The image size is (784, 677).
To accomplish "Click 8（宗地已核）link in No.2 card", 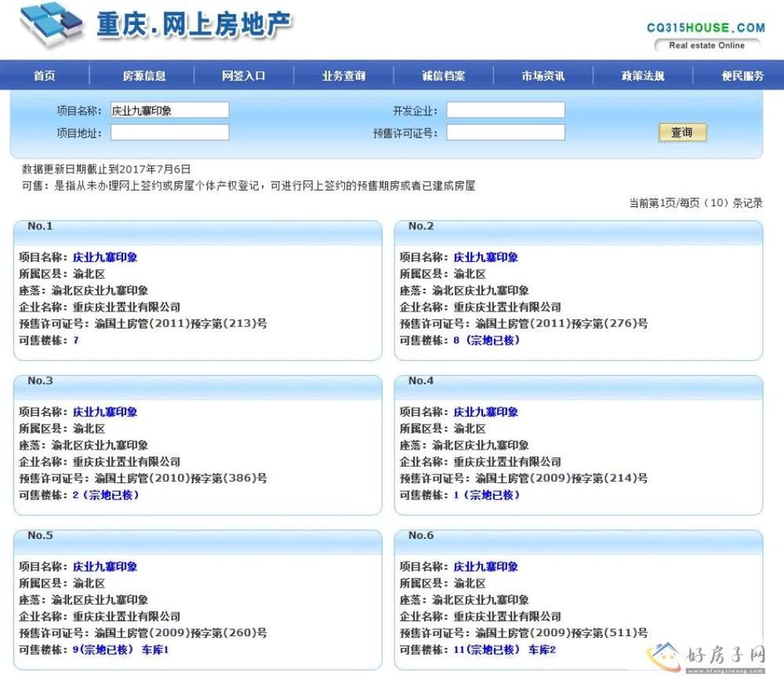I will click(x=487, y=340).
